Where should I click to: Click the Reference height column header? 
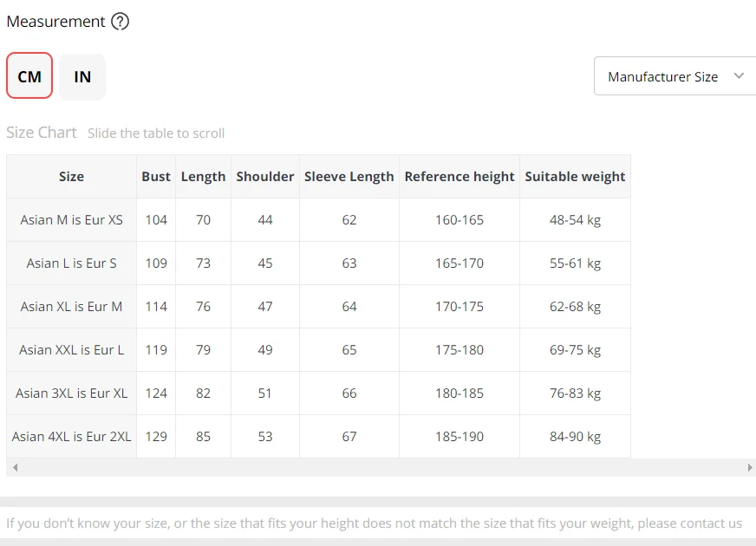(x=459, y=177)
